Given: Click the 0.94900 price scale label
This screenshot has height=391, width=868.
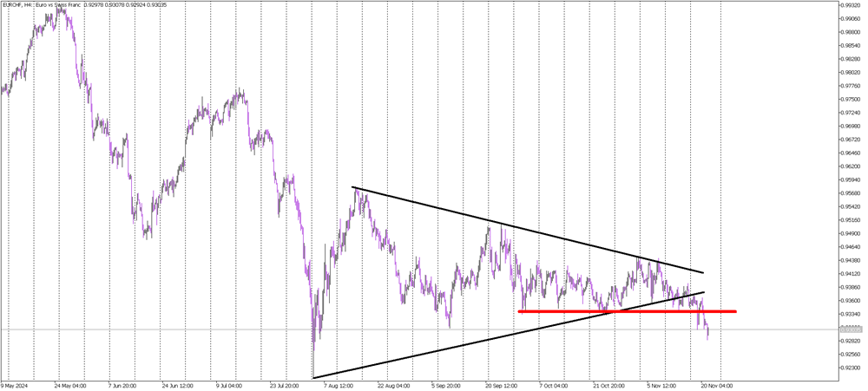Looking at the screenshot, I should 851,234.
